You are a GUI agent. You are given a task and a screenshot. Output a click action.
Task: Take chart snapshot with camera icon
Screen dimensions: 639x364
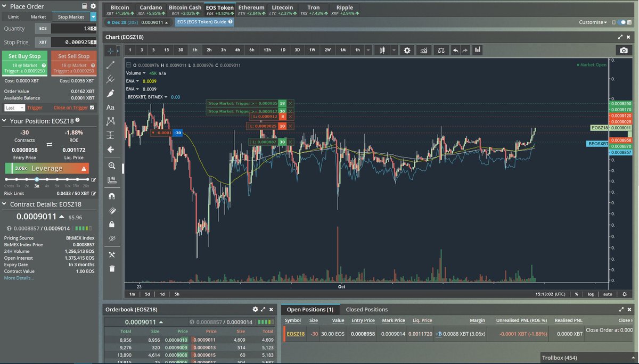[624, 49]
